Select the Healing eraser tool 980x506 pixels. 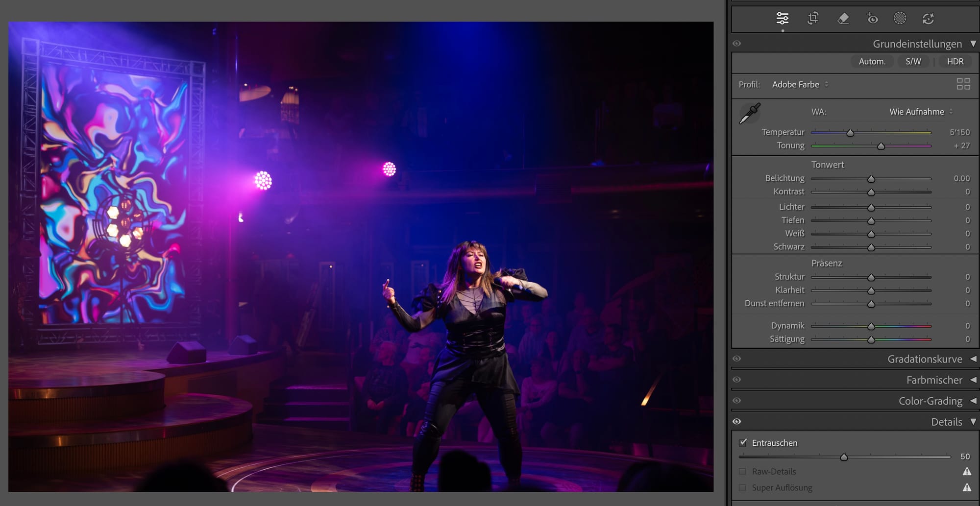[x=843, y=19]
